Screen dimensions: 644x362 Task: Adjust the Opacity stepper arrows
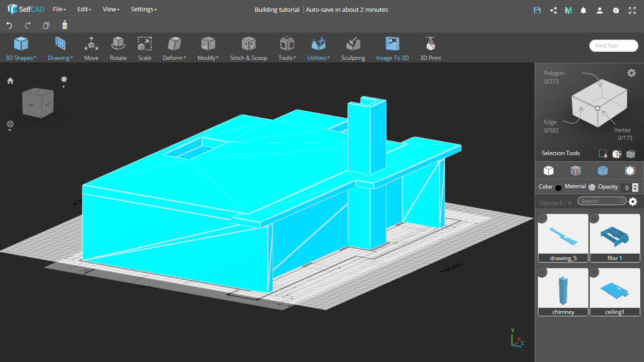(x=636, y=187)
